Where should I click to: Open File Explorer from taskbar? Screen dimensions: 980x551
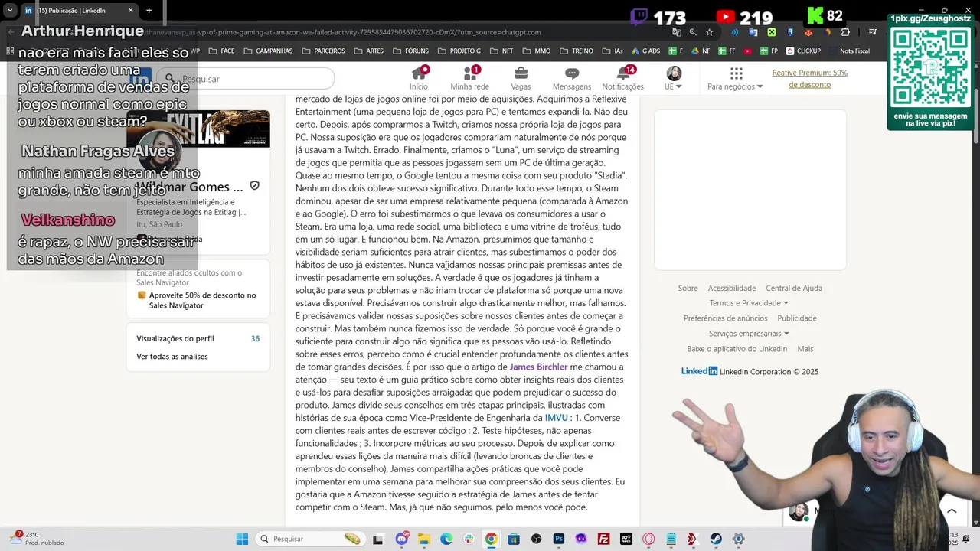(x=424, y=539)
